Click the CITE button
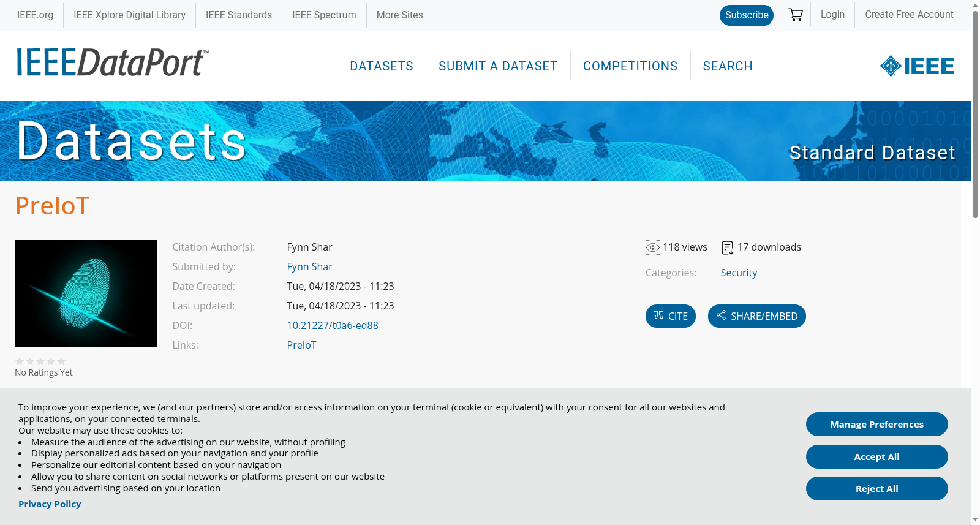The image size is (980, 525). point(671,316)
